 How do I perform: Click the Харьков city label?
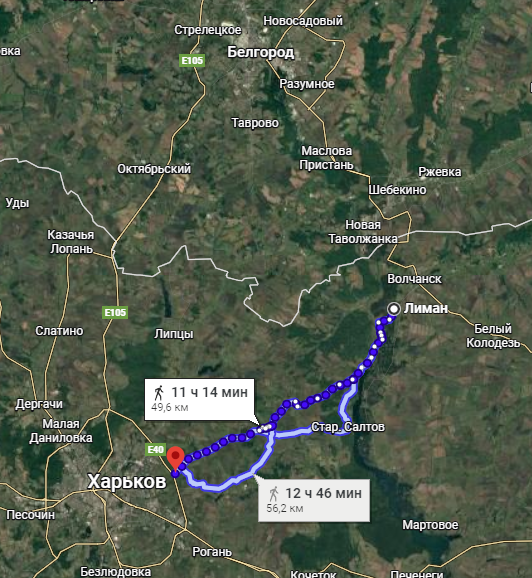click(127, 481)
